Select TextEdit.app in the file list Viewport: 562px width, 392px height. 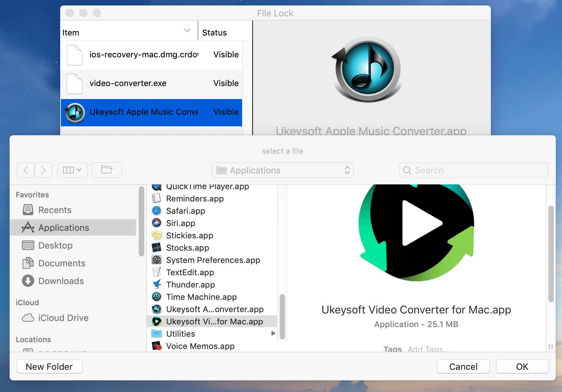pyautogui.click(x=212, y=272)
